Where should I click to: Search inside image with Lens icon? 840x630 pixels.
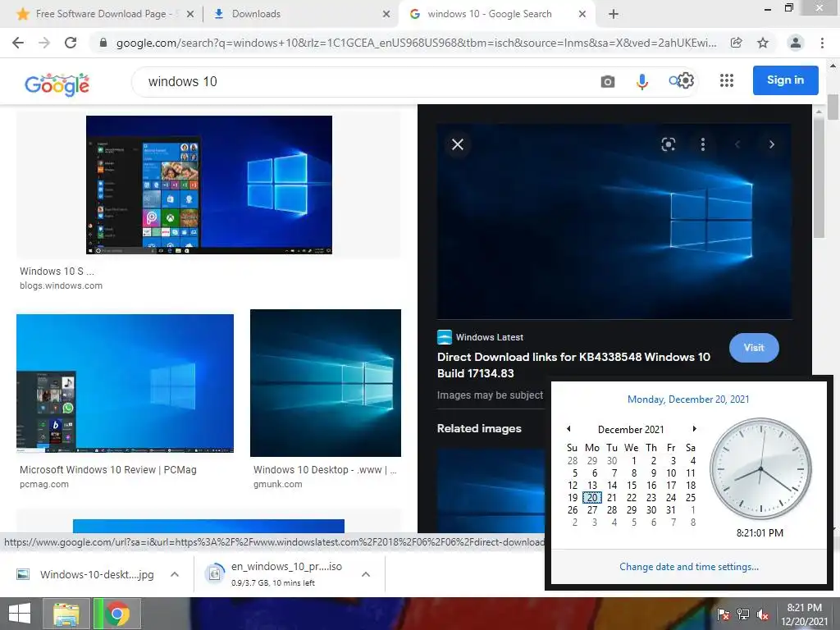coord(668,144)
